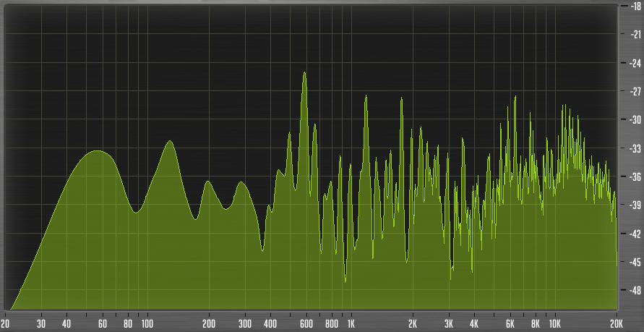
Task: Click the 30 Hz frequency axis label
Action: click(x=41, y=323)
